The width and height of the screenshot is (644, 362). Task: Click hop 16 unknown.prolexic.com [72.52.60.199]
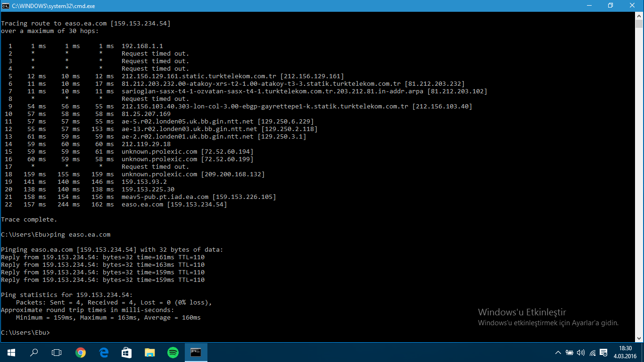188,159
